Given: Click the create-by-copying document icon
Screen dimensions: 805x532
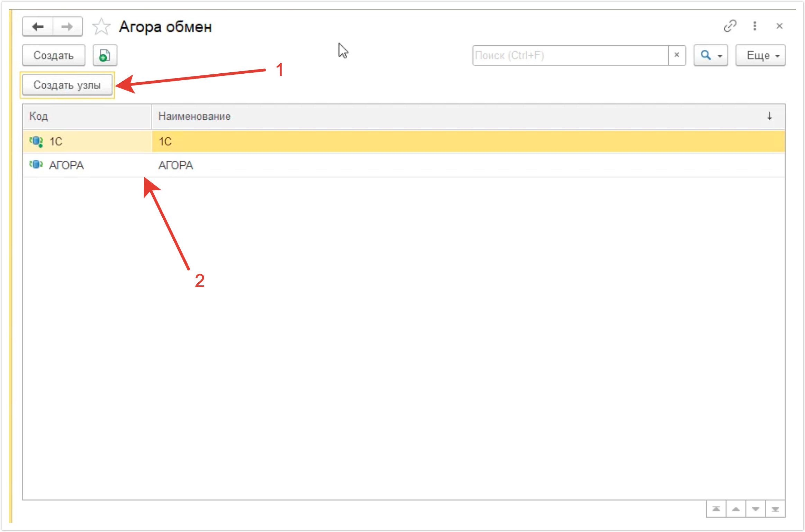Looking at the screenshot, I should [105, 55].
